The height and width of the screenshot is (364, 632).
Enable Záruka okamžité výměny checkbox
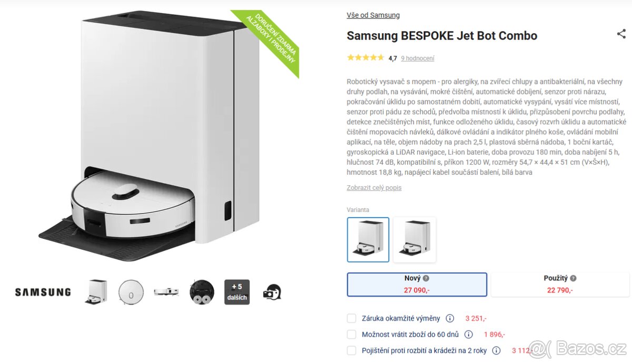coord(352,318)
